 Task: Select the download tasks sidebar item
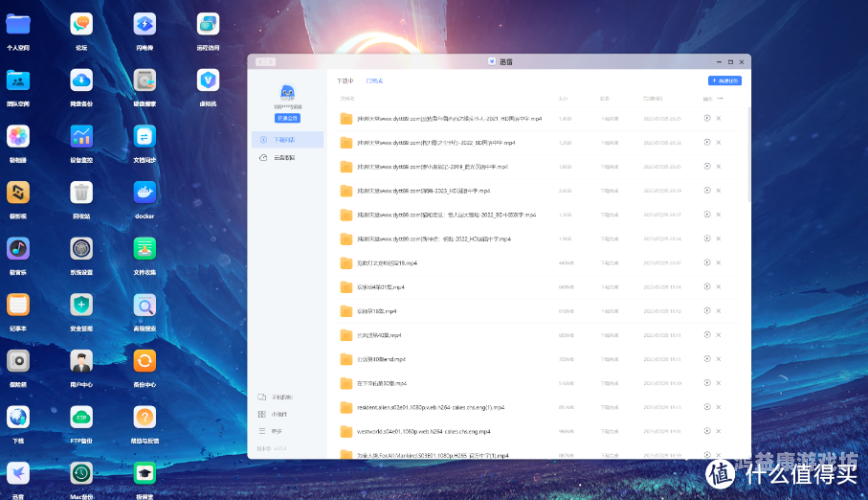(287, 140)
